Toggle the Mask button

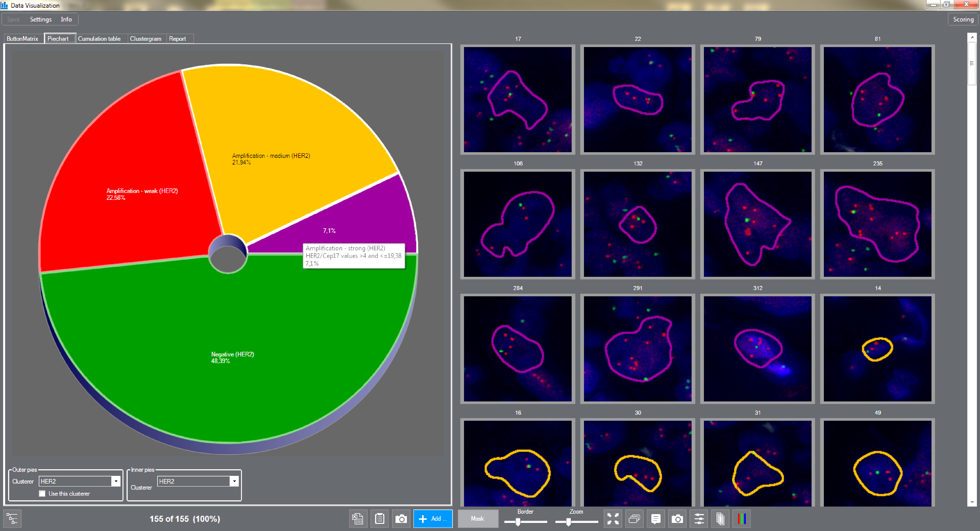[x=477, y=519]
